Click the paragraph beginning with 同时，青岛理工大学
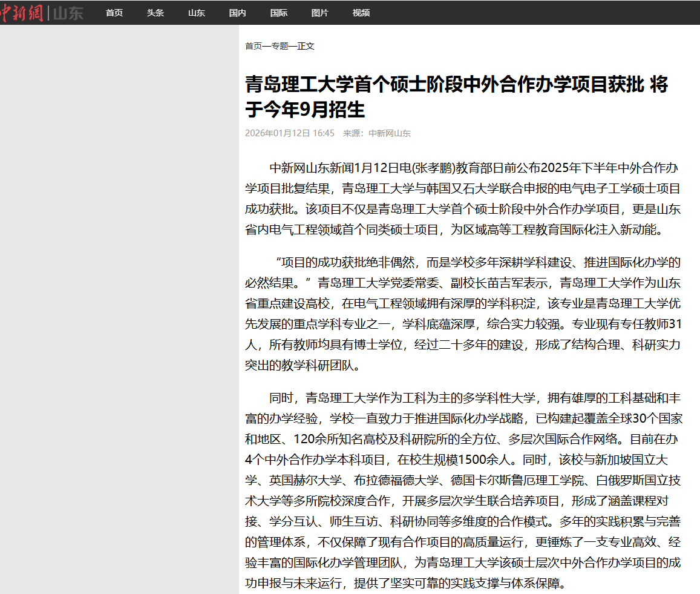 pos(463,490)
